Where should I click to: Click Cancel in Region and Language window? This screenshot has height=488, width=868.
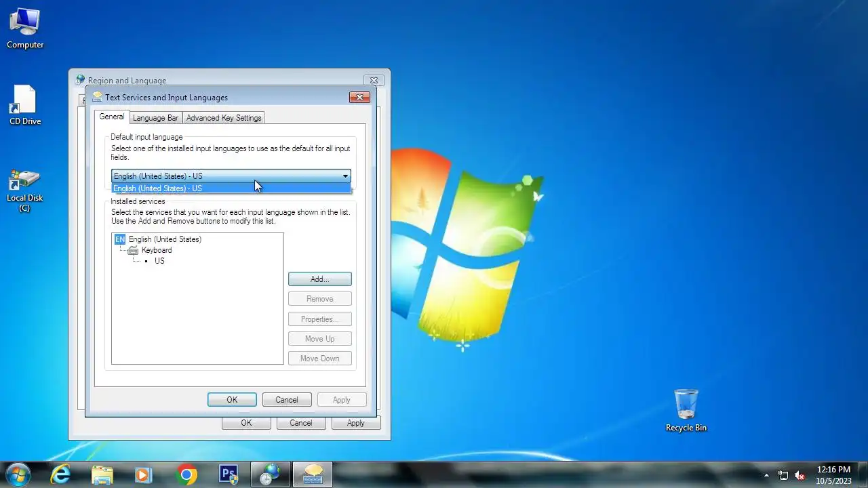click(x=301, y=423)
